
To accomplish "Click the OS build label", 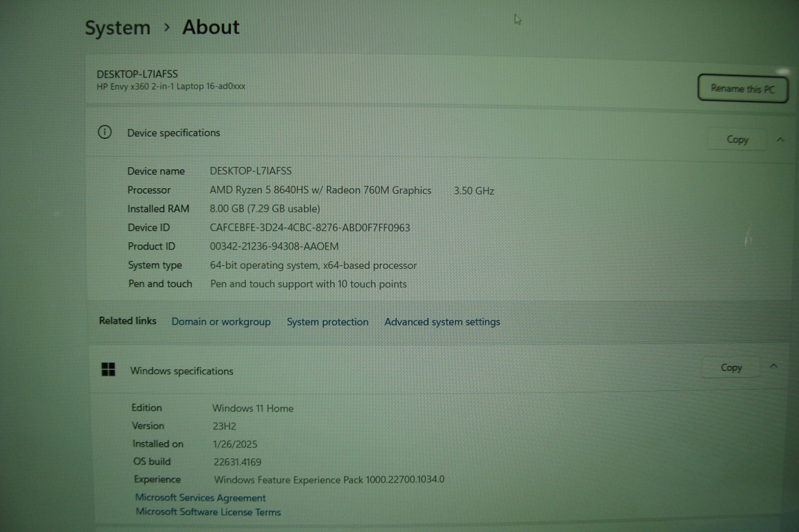I will pos(152,462).
